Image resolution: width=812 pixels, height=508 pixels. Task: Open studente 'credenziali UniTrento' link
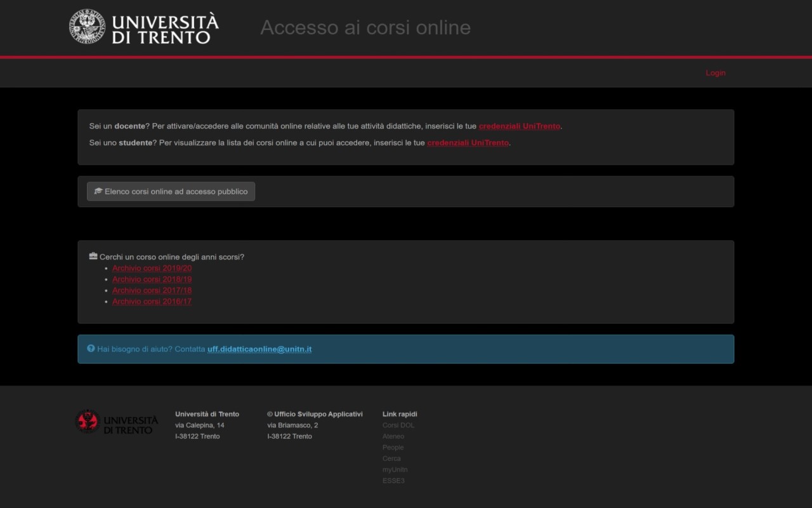[468, 143]
